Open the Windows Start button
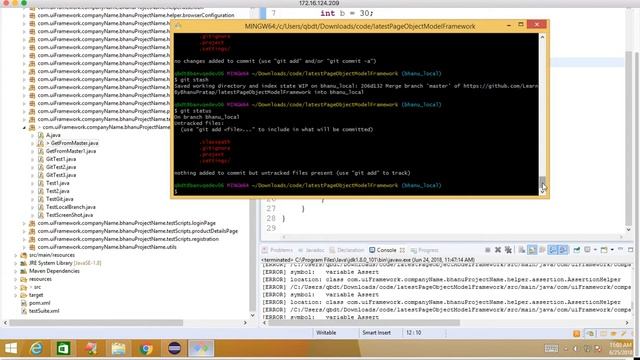Viewport: 640px width, 360px height. click(x=11, y=349)
